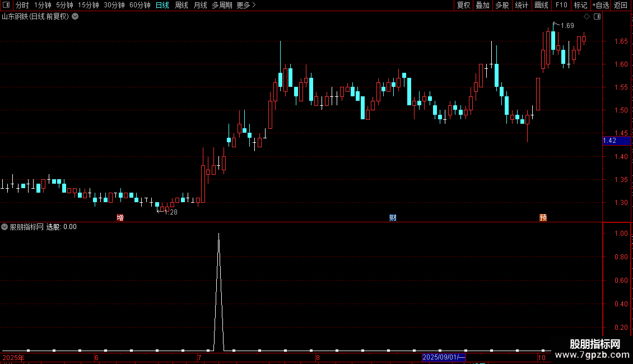This screenshot has width=633, height=364.
Task: Click the diamond icon above the price axis
Action: [587, 17]
